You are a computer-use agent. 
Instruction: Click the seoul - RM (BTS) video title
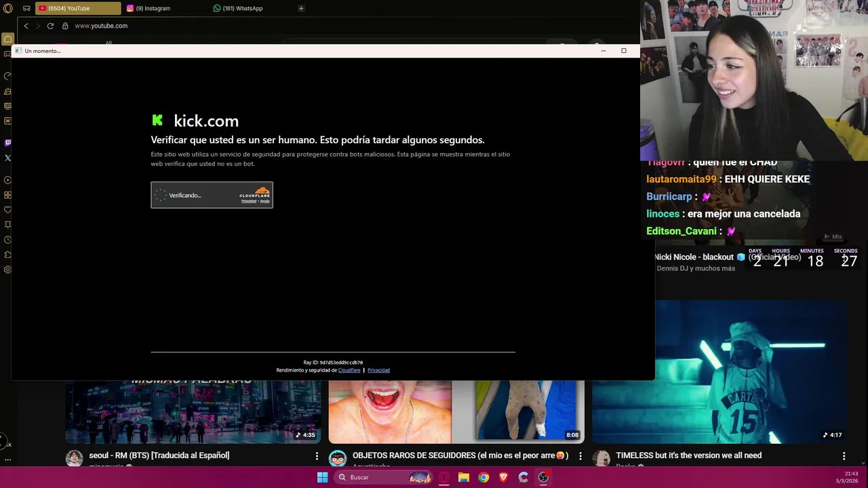(x=159, y=455)
